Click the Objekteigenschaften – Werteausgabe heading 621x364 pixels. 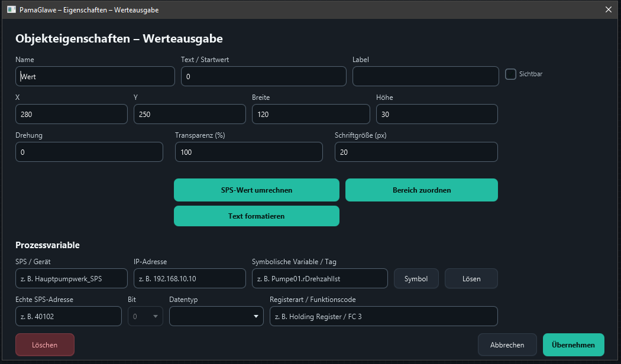[x=119, y=38]
